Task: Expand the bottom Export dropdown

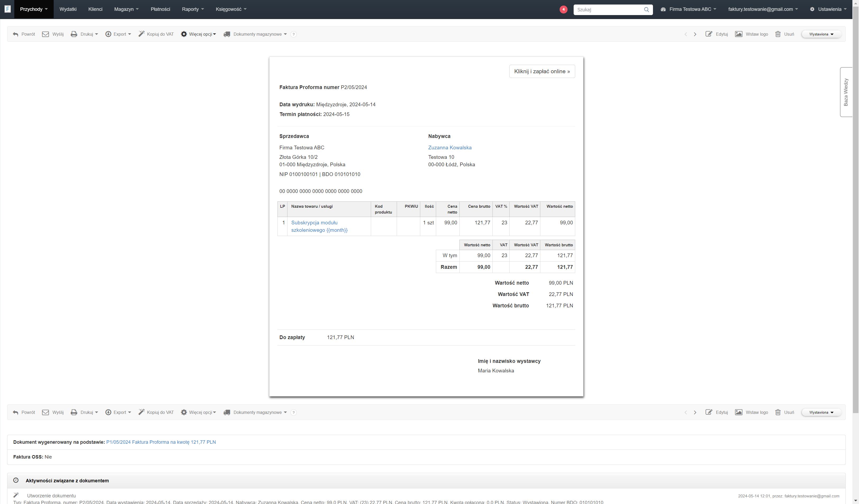Action: (118, 412)
